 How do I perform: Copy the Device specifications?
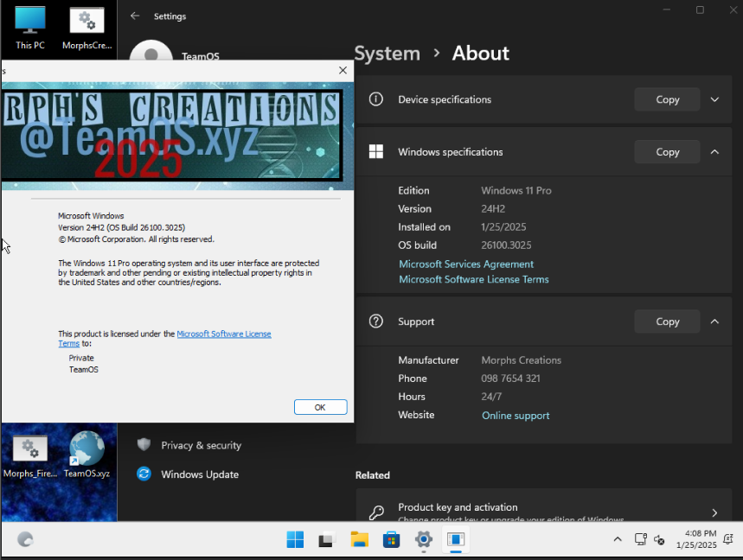click(667, 99)
